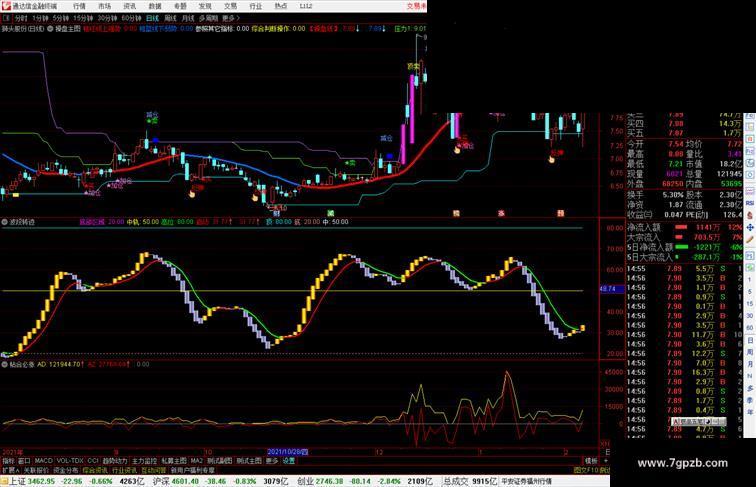Select the VOL-TDX indicator tab
The width and height of the screenshot is (756, 487).
pyautogui.click(x=70, y=461)
